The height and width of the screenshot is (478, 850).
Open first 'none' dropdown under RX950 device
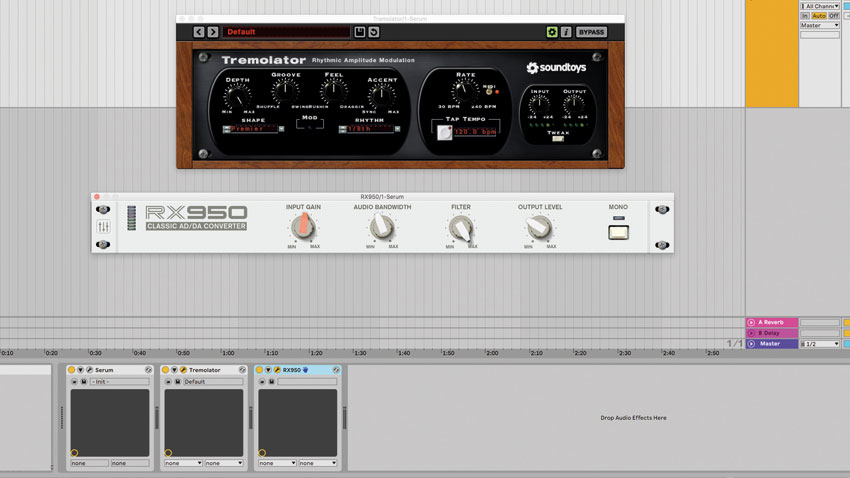[277, 463]
